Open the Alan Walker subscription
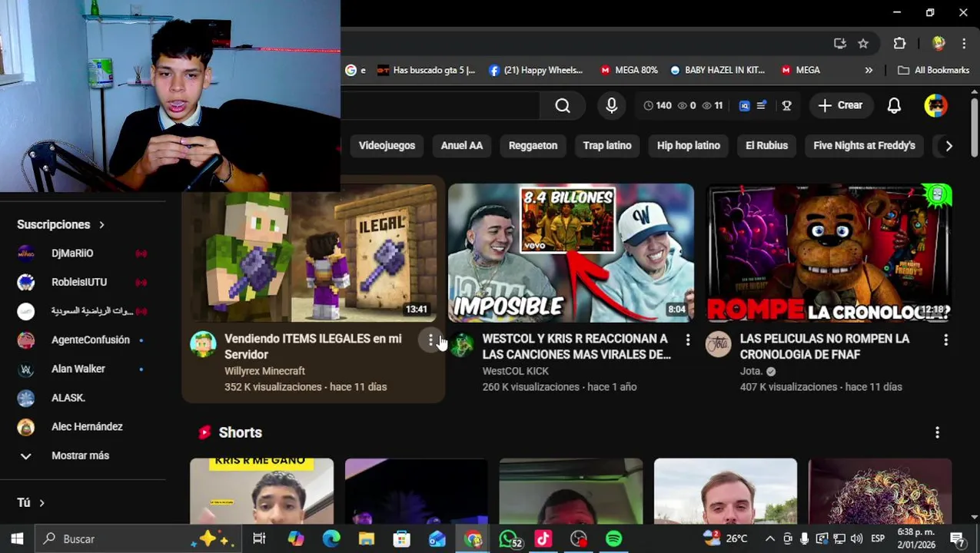This screenshot has height=553, width=980. coord(83,369)
